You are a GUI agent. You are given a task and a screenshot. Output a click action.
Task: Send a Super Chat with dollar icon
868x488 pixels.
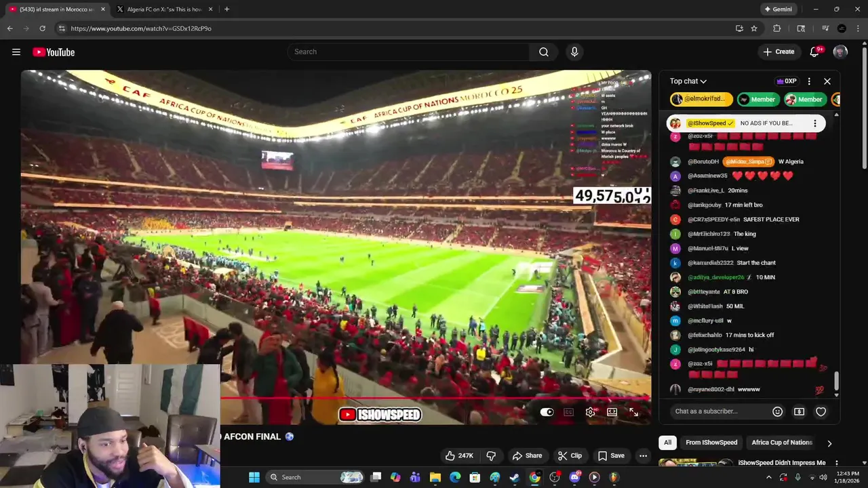(x=800, y=411)
